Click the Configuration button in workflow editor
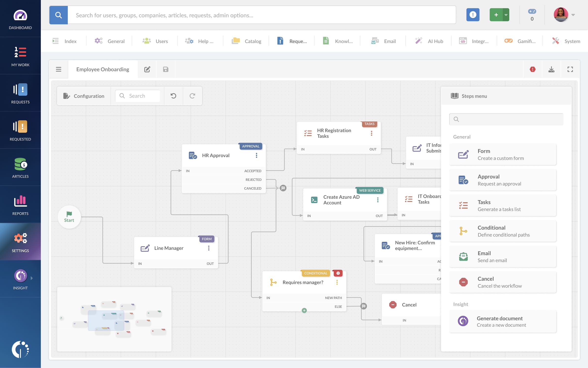The height and width of the screenshot is (368, 588). (83, 95)
